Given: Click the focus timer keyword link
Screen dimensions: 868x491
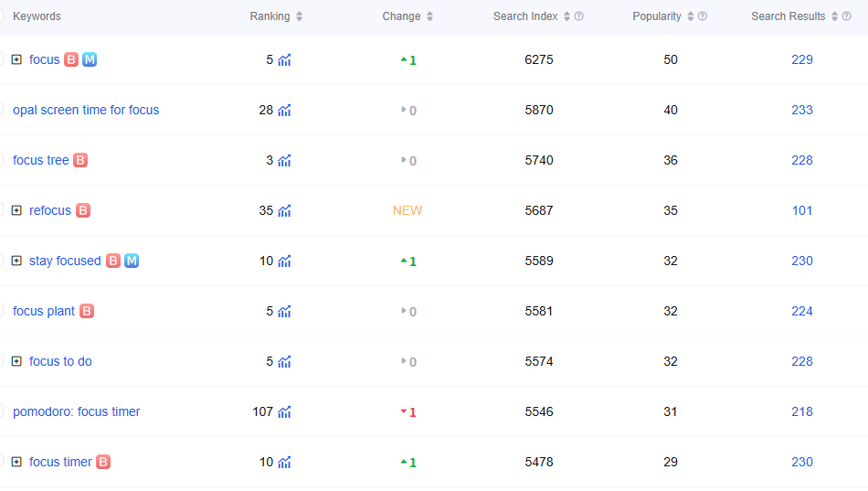Looking at the screenshot, I should [60, 462].
